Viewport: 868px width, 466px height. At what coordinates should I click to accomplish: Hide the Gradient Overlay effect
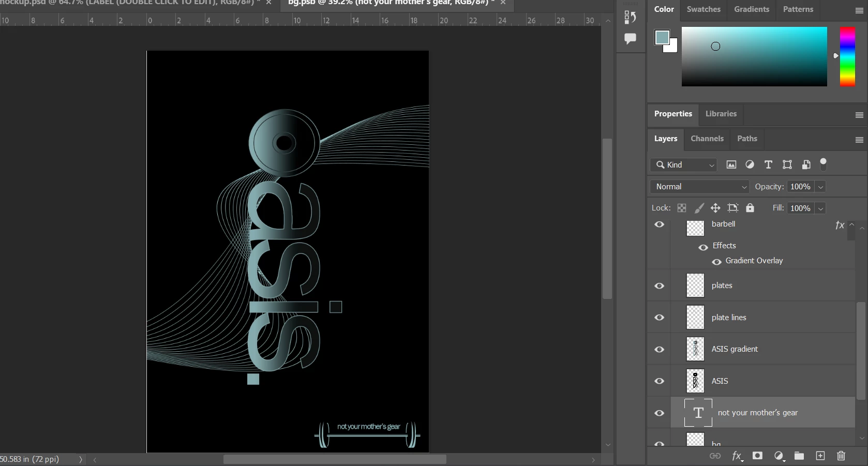click(716, 262)
